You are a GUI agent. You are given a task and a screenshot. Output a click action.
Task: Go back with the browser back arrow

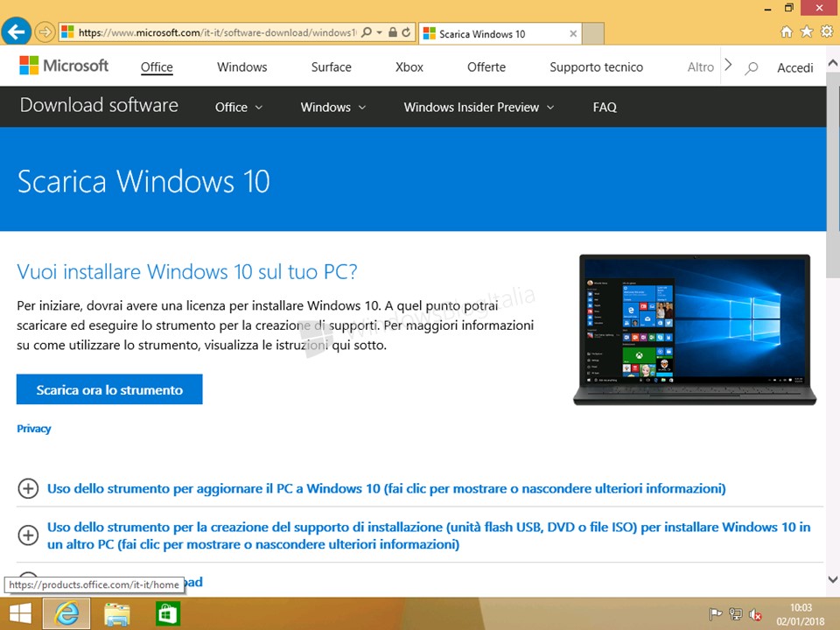[x=16, y=32]
